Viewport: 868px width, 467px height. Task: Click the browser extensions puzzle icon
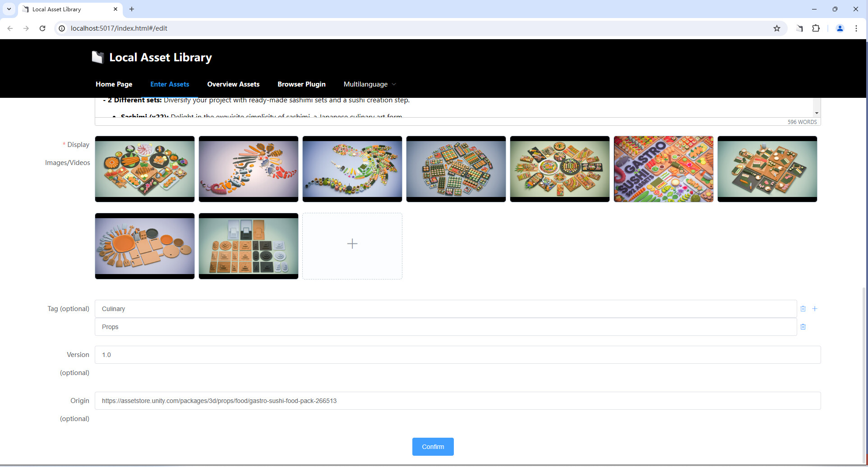(x=816, y=28)
